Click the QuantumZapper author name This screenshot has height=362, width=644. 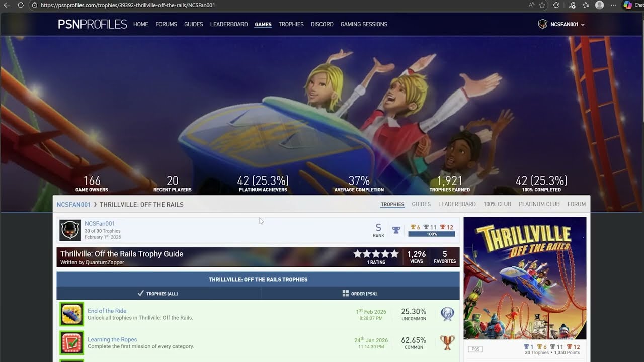[x=105, y=262]
